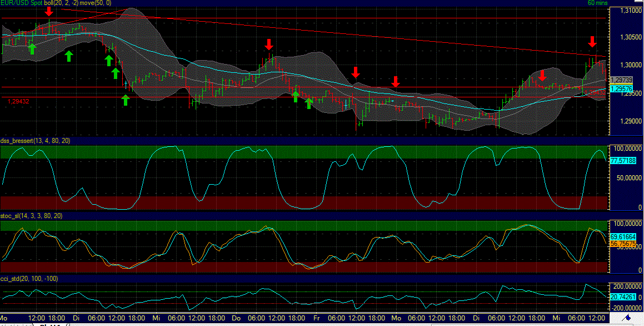Click the rightmost red sell arrow on the chart
644x326 pixels.
pyautogui.click(x=592, y=42)
